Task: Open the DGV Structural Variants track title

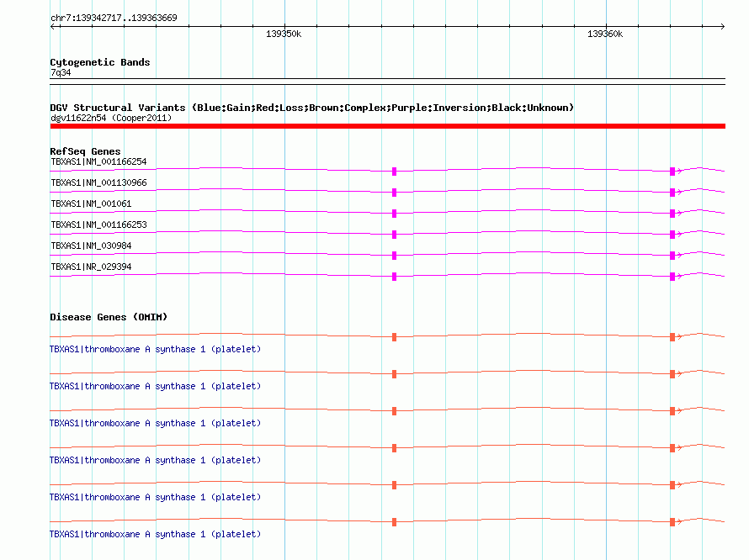Action: (x=312, y=108)
